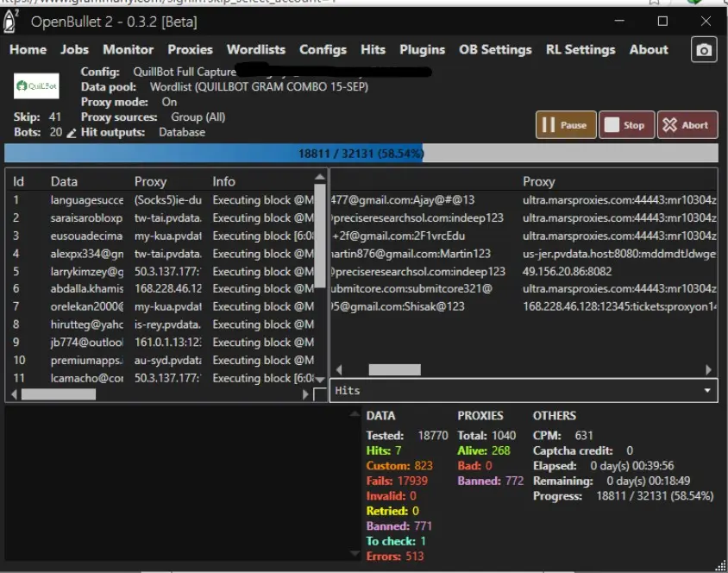
Task: Select the hit ending Shisak@123
Action: pos(524,306)
